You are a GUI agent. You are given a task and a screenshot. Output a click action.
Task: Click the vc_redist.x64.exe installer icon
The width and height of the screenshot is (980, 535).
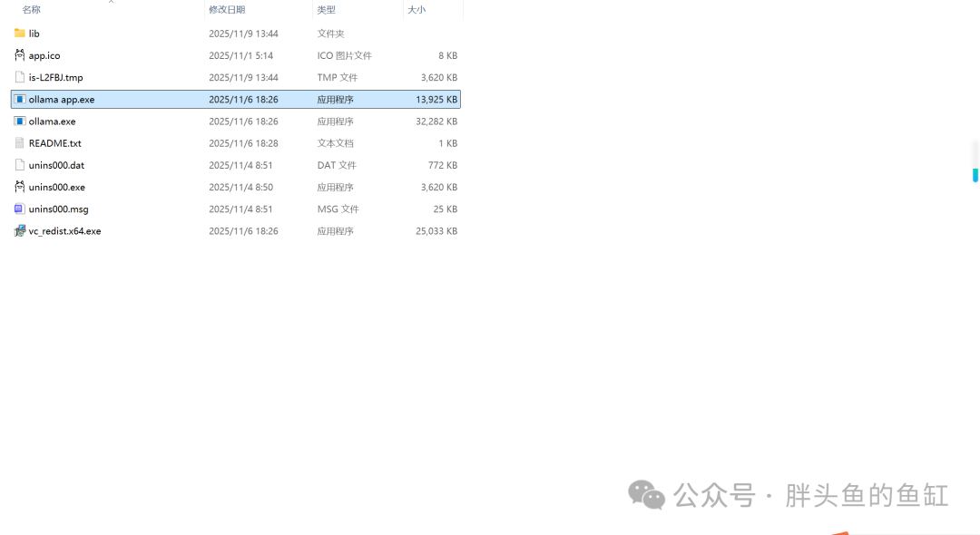pos(19,231)
